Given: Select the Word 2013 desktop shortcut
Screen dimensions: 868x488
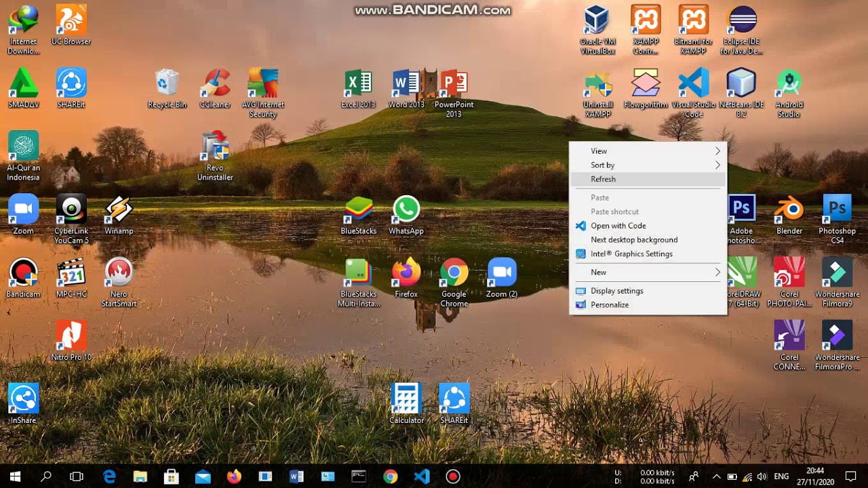Looking at the screenshot, I should pyautogui.click(x=406, y=88).
